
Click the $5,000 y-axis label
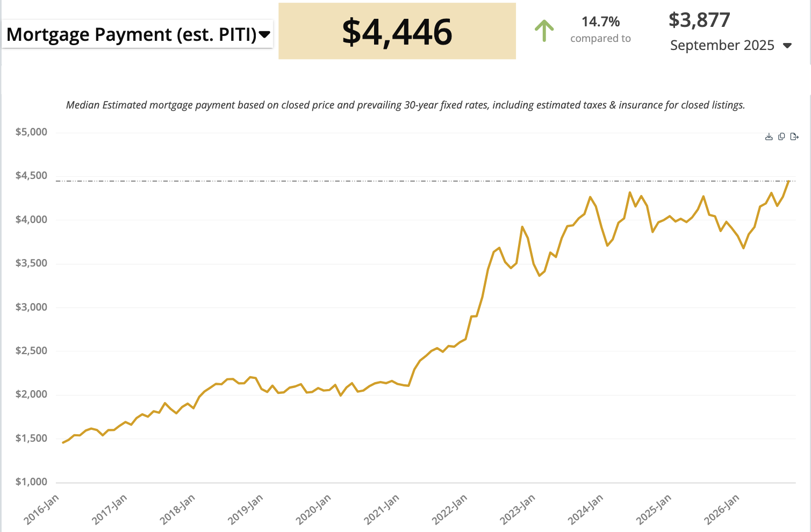(x=31, y=132)
